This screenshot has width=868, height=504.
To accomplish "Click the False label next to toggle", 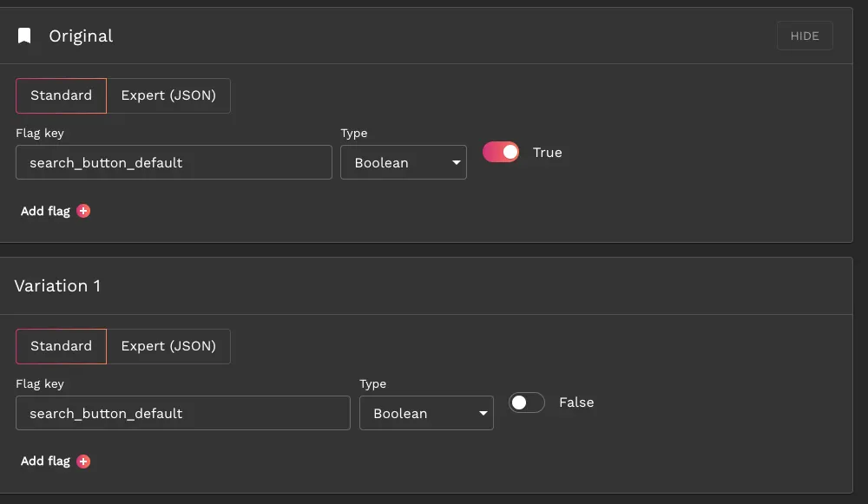I will (576, 403).
